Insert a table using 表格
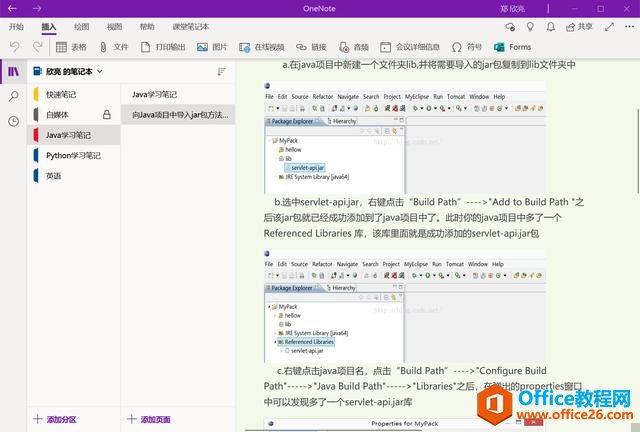The image size is (640, 432). [x=71, y=47]
